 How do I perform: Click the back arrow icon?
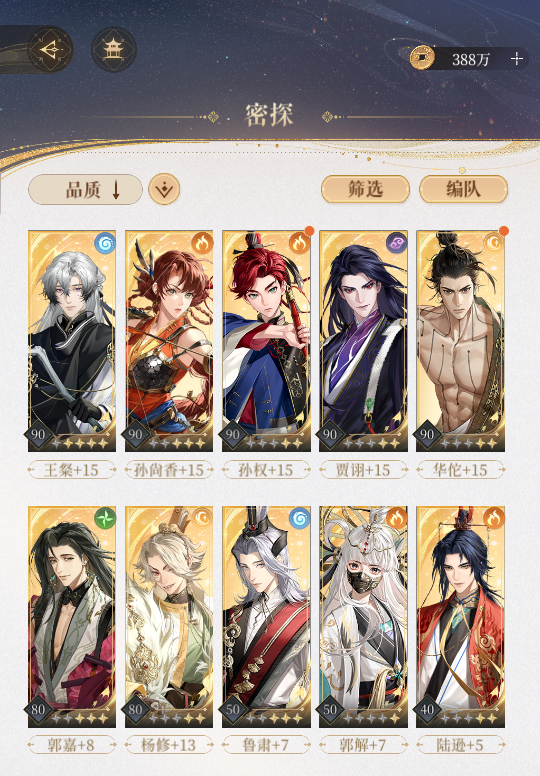[x=50, y=49]
